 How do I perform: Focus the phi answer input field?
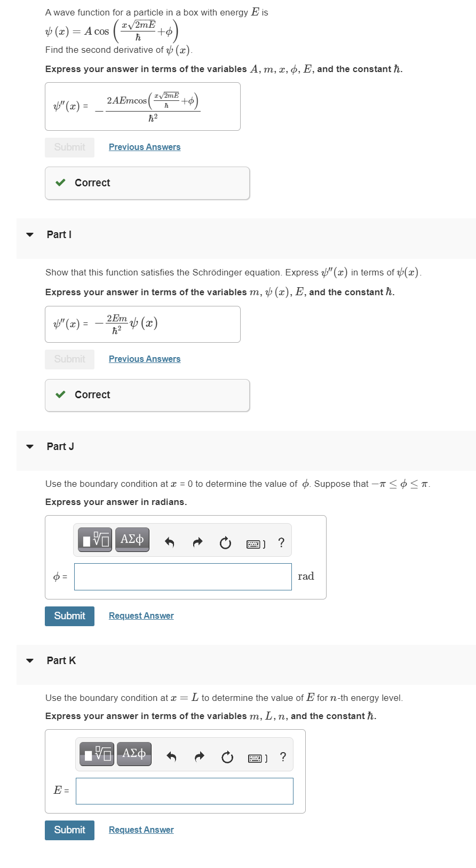click(x=183, y=577)
